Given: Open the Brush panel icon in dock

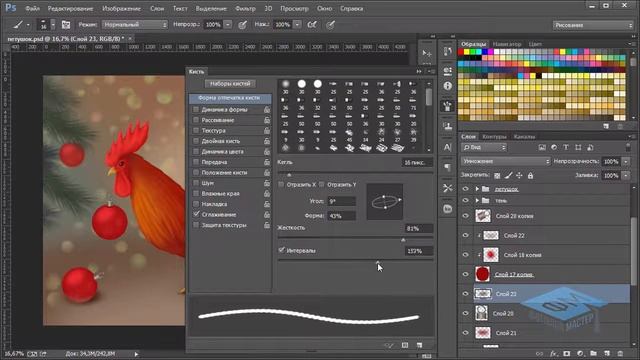Looking at the screenshot, I should coord(448,106).
